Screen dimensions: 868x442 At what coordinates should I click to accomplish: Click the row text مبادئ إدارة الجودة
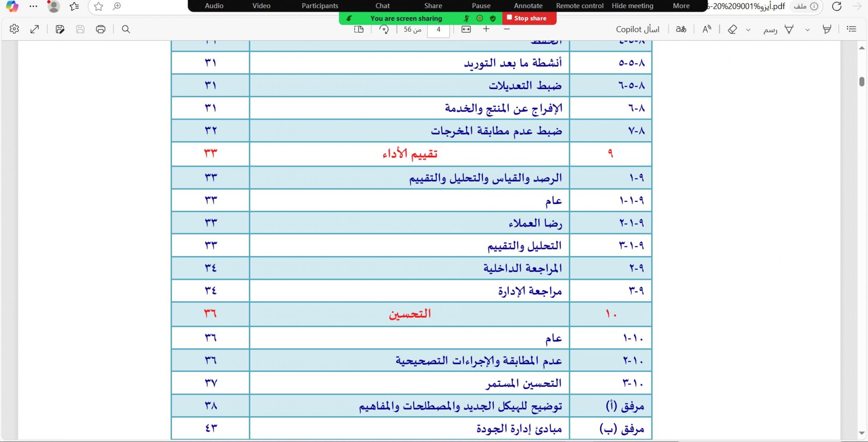(x=519, y=429)
